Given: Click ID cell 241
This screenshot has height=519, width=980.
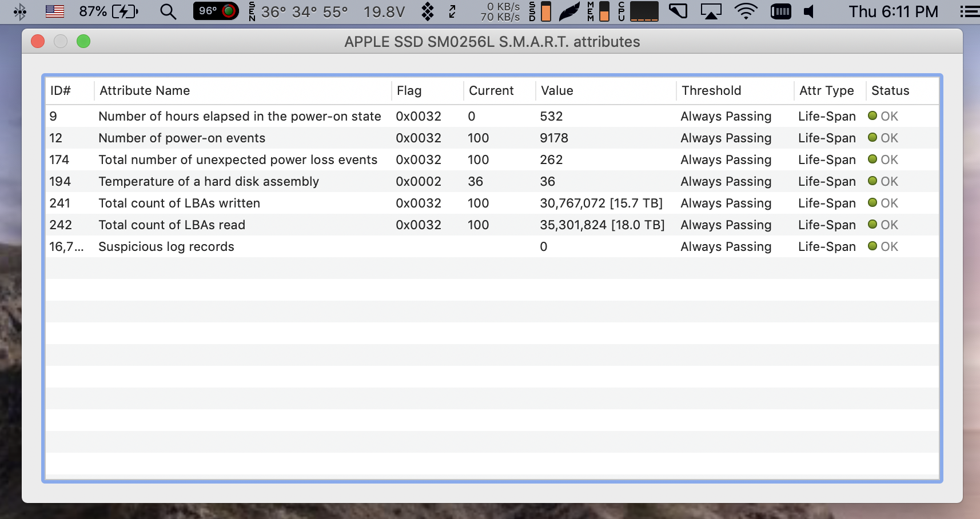Looking at the screenshot, I should 59,203.
